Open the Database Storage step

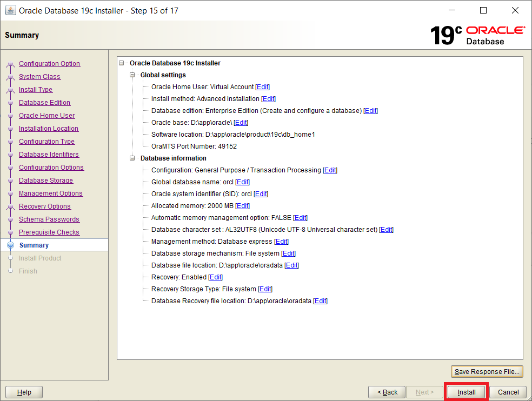click(46, 180)
